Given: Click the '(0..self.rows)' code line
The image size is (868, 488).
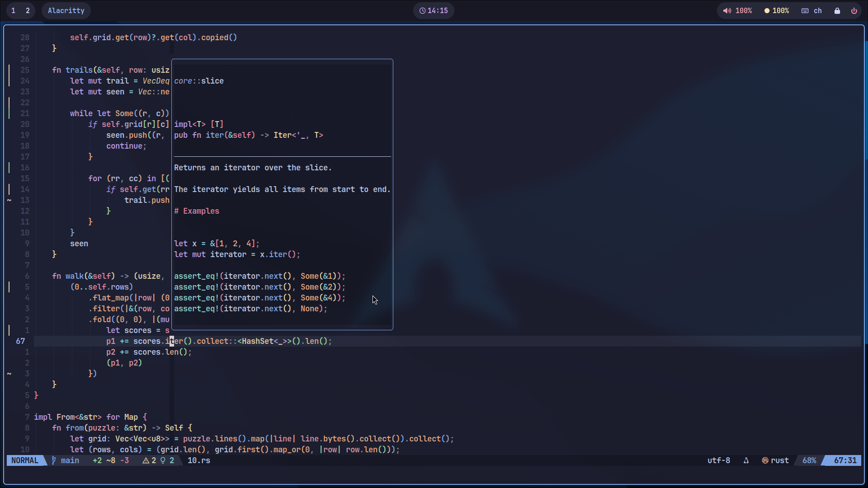Looking at the screenshot, I should pos(102,287).
